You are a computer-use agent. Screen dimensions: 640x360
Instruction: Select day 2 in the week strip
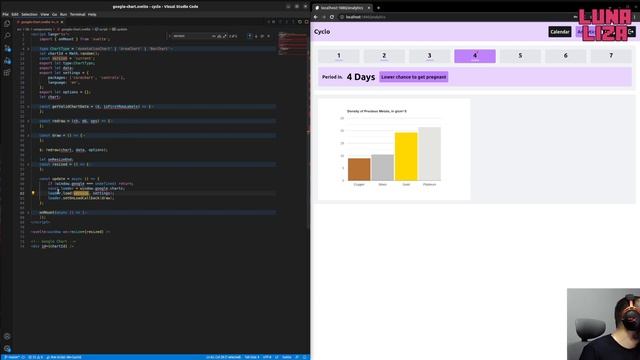pyautogui.click(x=384, y=56)
